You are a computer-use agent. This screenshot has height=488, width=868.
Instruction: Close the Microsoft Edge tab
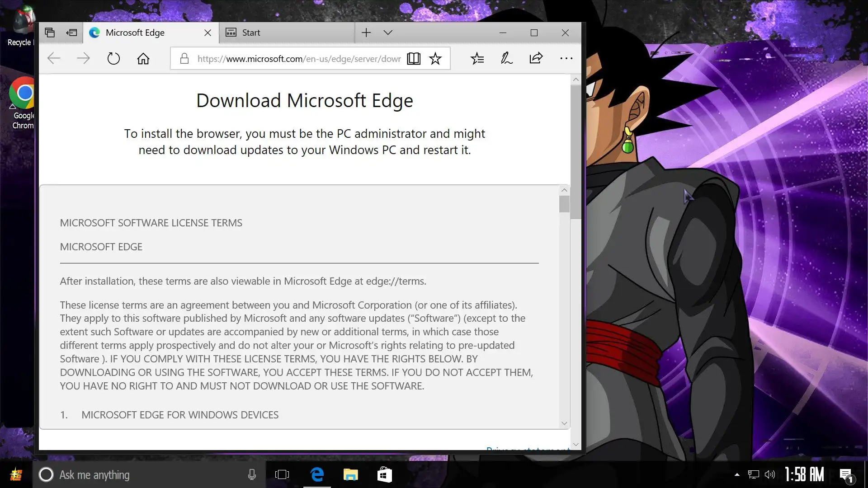click(x=208, y=33)
